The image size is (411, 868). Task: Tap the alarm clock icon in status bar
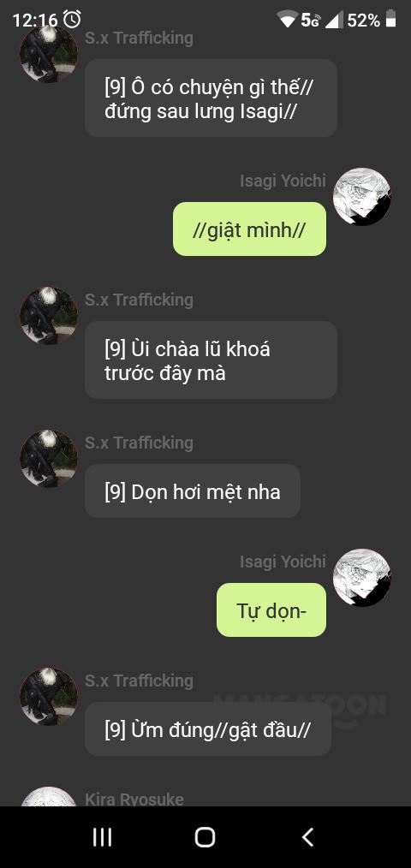point(72,20)
